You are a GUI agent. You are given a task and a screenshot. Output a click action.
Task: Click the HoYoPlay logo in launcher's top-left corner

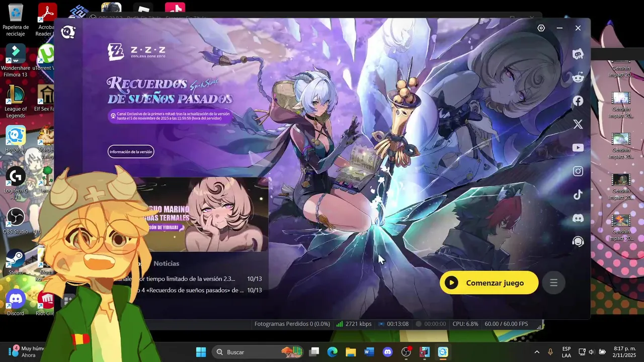[x=68, y=32]
